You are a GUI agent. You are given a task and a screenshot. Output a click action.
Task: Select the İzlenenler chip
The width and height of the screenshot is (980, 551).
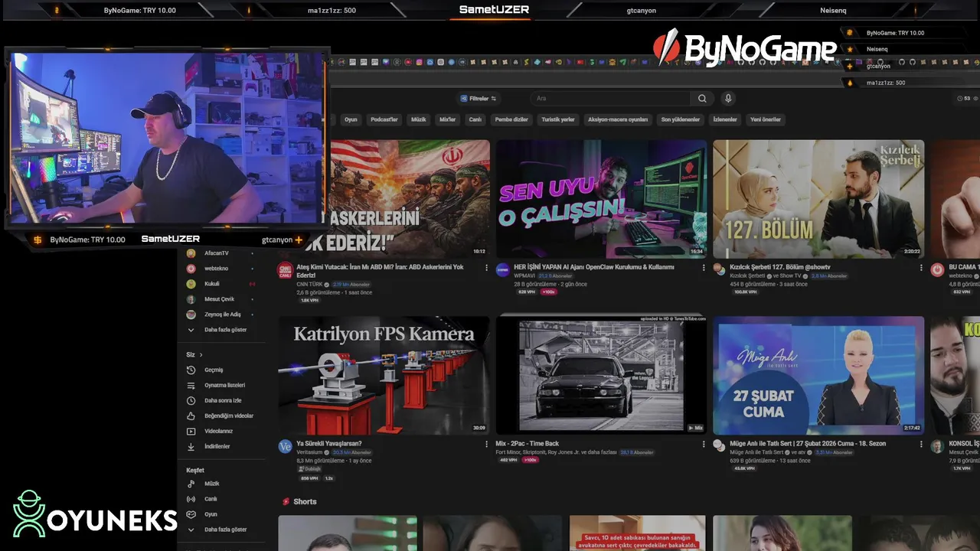point(725,119)
